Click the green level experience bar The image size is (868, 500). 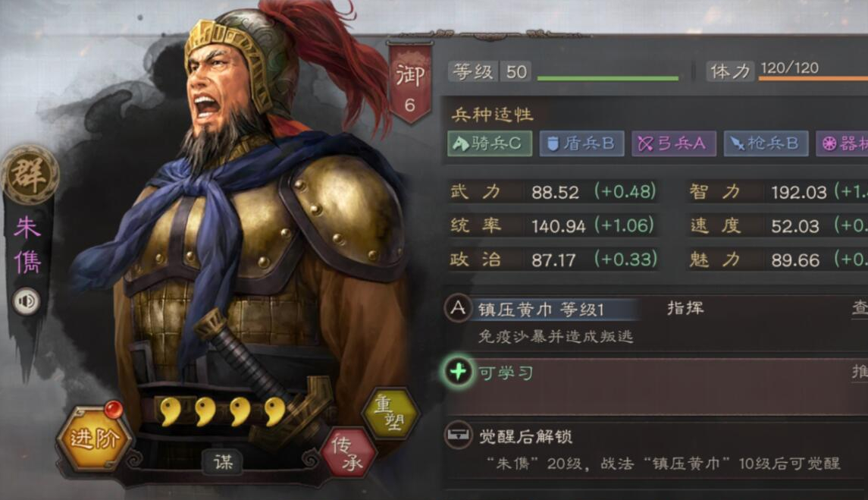608,79
